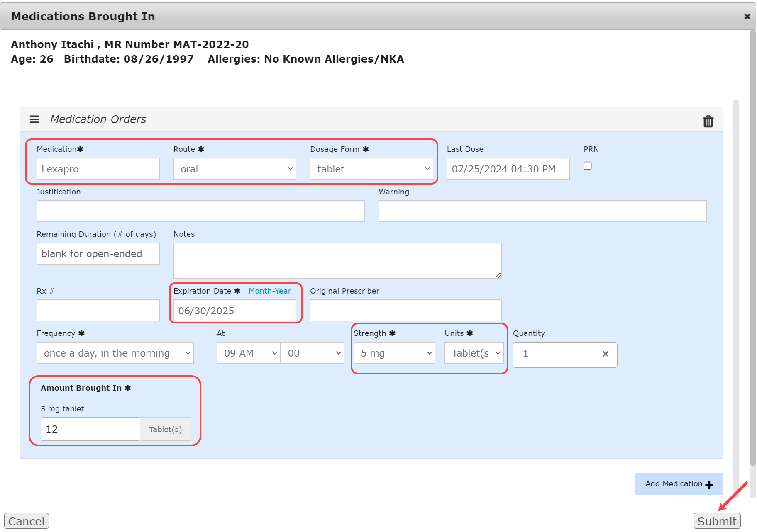
Task: Click the Amount Brought In quantity field
Action: 90,429
